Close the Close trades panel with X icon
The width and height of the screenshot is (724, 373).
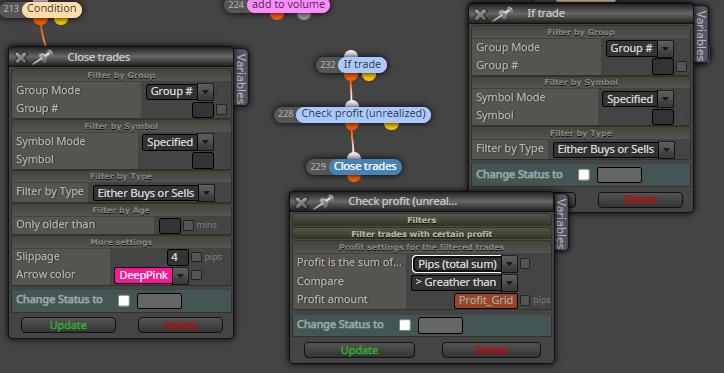21,57
